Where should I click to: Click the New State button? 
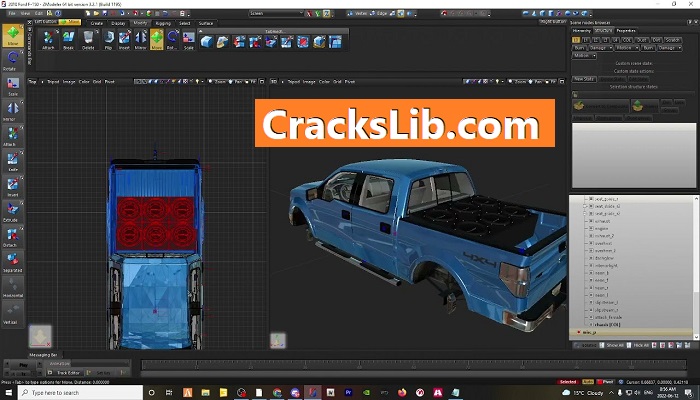pos(584,79)
